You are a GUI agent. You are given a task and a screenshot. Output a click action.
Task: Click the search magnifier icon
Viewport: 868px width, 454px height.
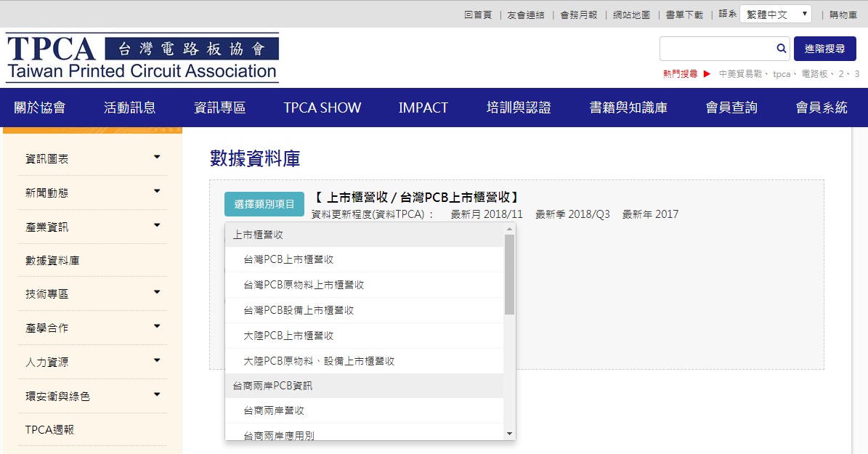pyautogui.click(x=781, y=49)
